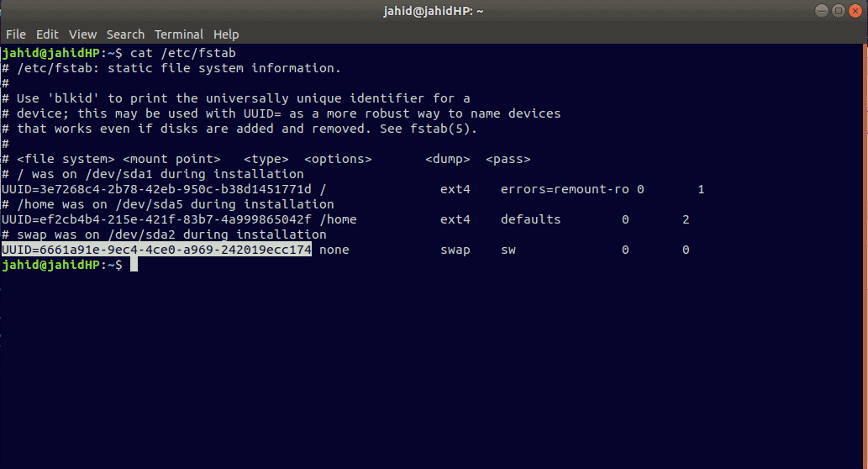This screenshot has height=469, width=868.
Task: Open the File menu
Action: coord(15,34)
